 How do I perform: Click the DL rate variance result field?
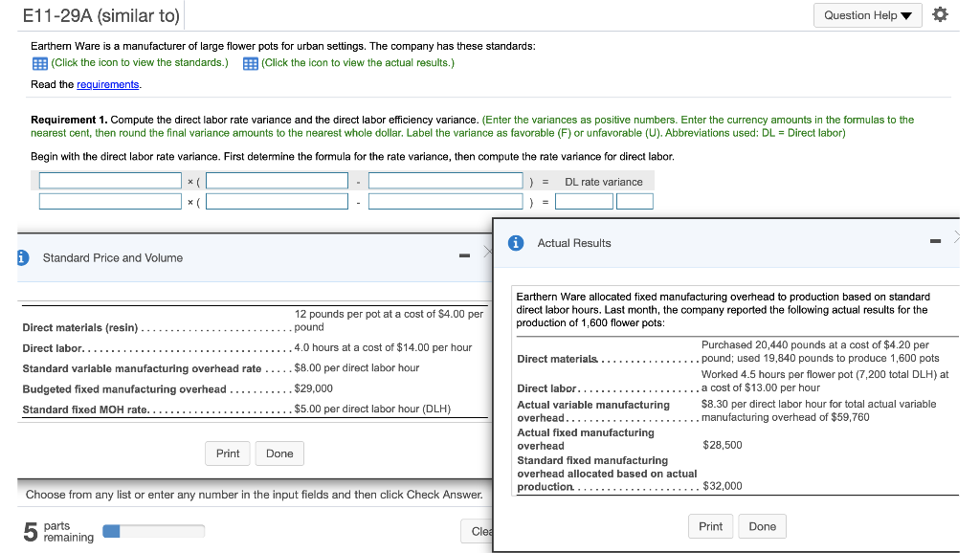[584, 201]
